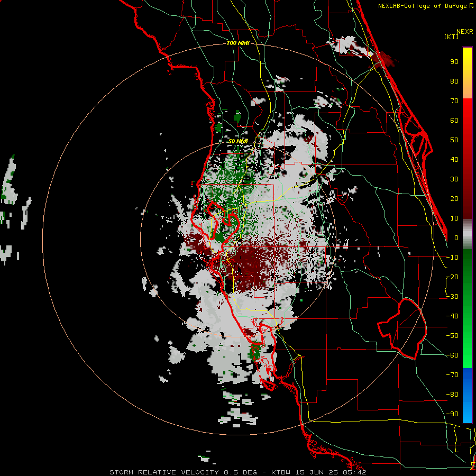Select the 10 value on velocity scale
The image size is (476, 476).
tap(454, 218)
